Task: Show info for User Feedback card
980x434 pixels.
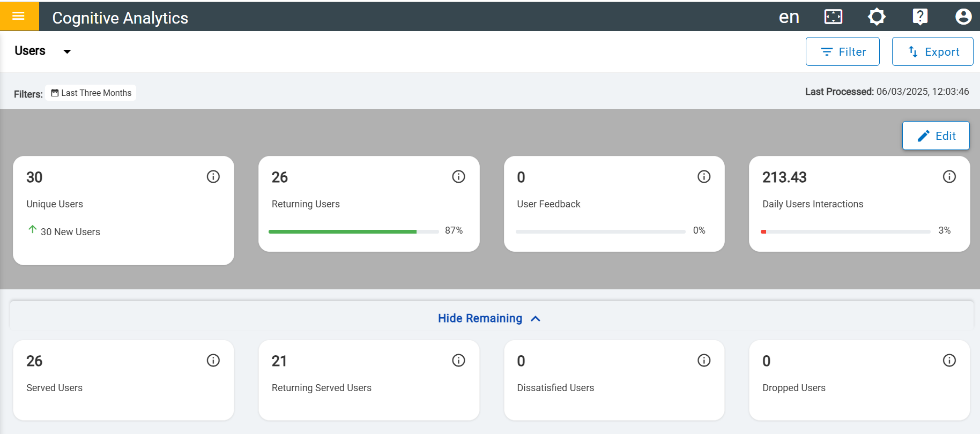Action: (704, 176)
